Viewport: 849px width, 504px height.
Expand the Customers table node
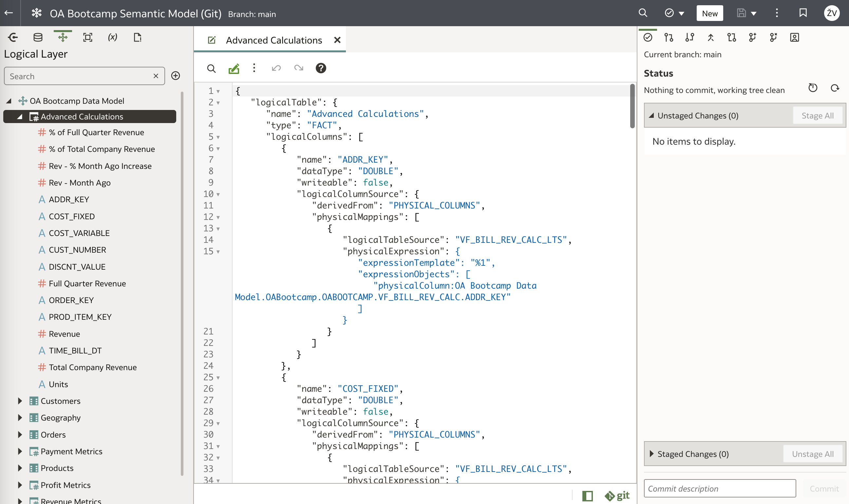pos(20,401)
